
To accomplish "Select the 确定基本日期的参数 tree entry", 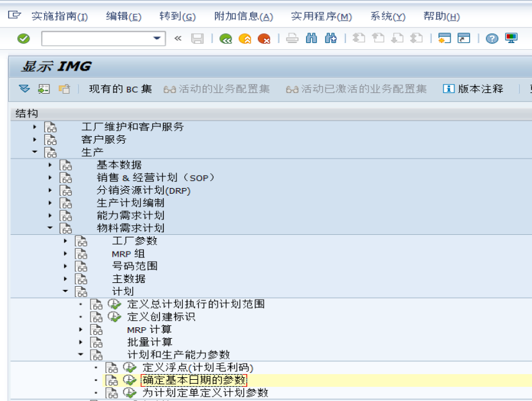I will [194, 380].
